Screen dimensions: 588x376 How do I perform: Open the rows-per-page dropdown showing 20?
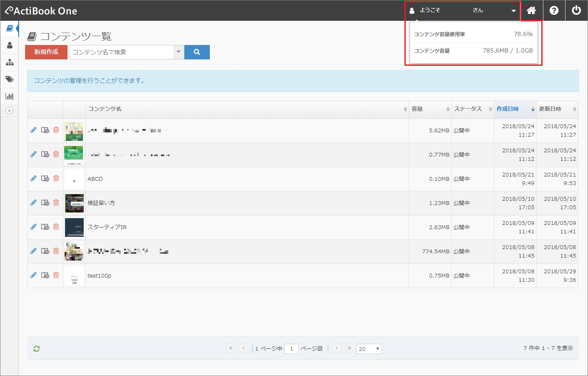tap(369, 349)
